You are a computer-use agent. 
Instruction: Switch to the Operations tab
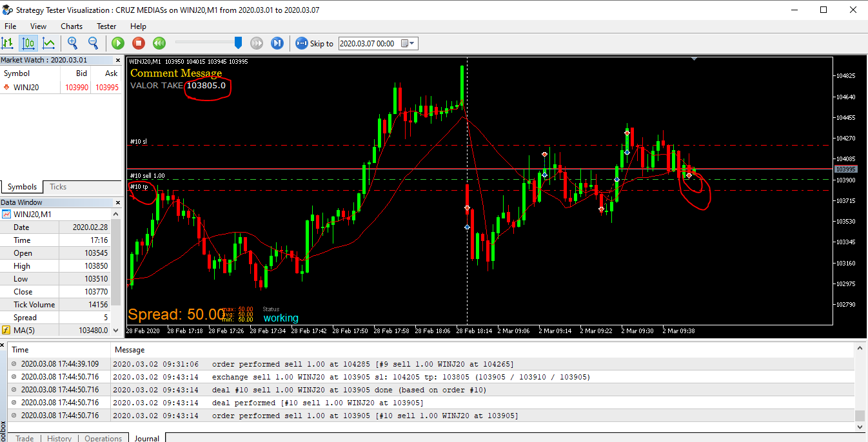(x=103, y=438)
